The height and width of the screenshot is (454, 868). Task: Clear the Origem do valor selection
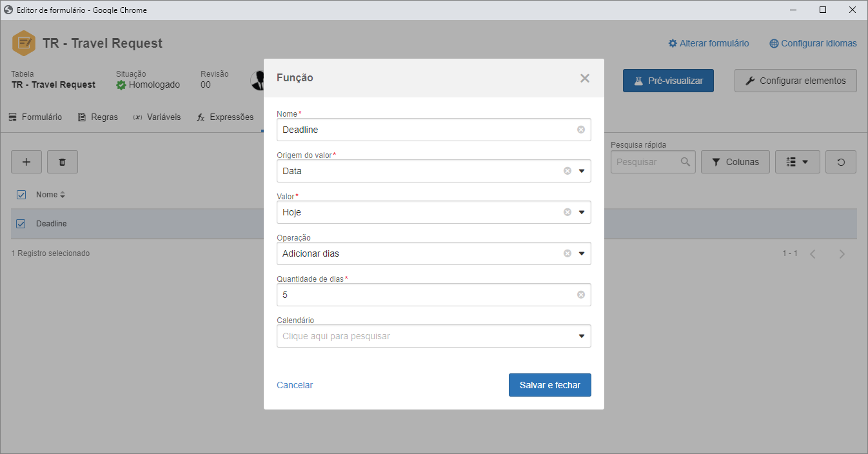(x=567, y=171)
